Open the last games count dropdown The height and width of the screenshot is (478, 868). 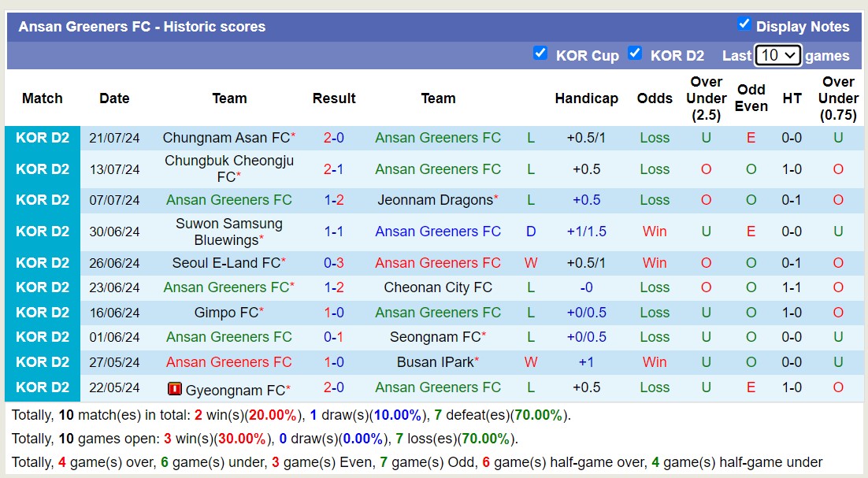777,55
